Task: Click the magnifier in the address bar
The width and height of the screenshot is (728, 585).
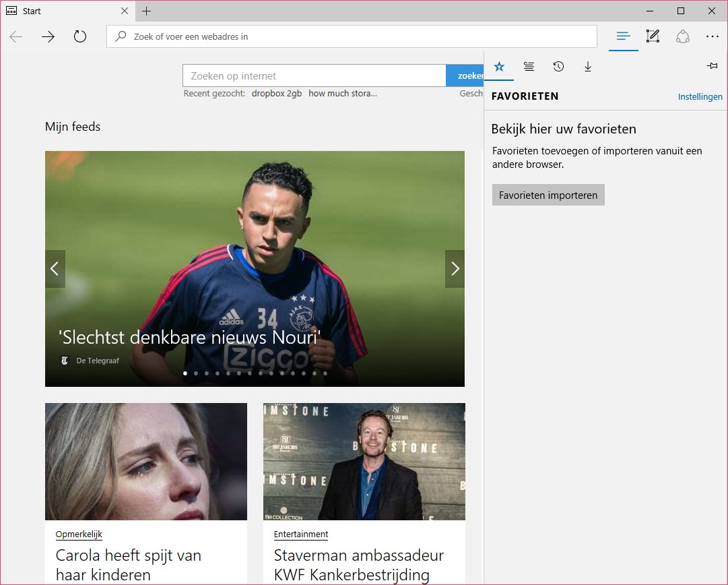Action: (x=120, y=36)
